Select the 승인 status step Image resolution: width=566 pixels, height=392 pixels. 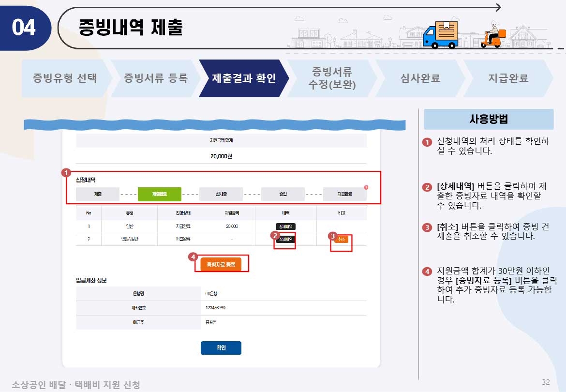[283, 194]
